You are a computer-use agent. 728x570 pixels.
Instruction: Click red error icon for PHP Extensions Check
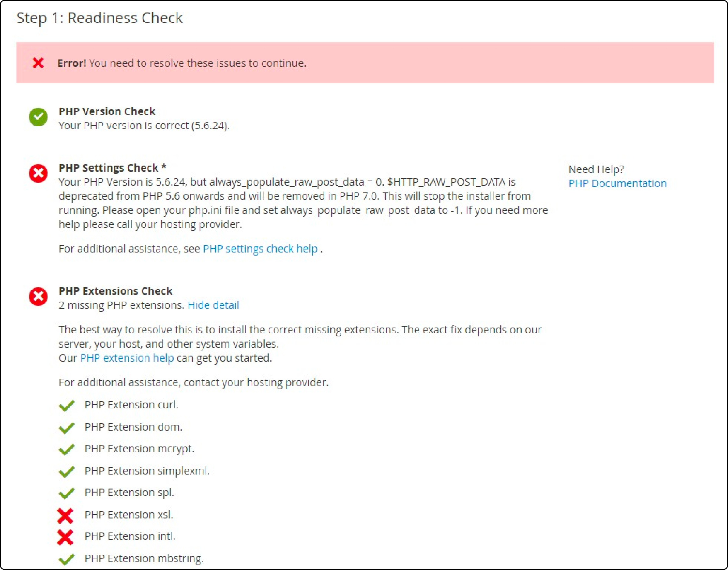[38, 296]
